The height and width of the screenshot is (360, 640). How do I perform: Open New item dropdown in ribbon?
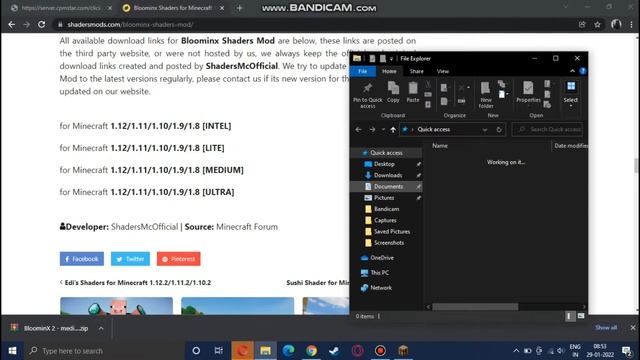[x=503, y=94]
